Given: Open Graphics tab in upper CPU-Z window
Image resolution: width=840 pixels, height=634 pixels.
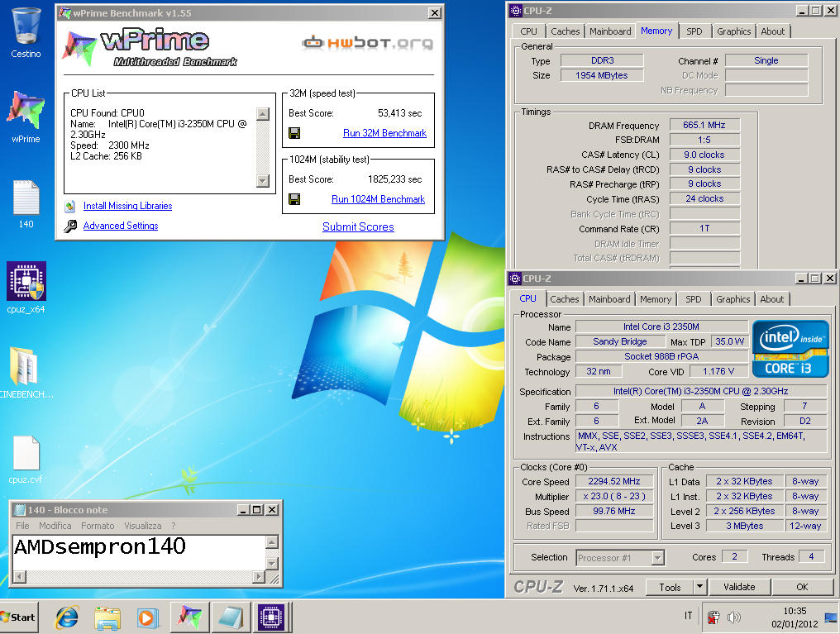Looking at the screenshot, I should [734, 31].
